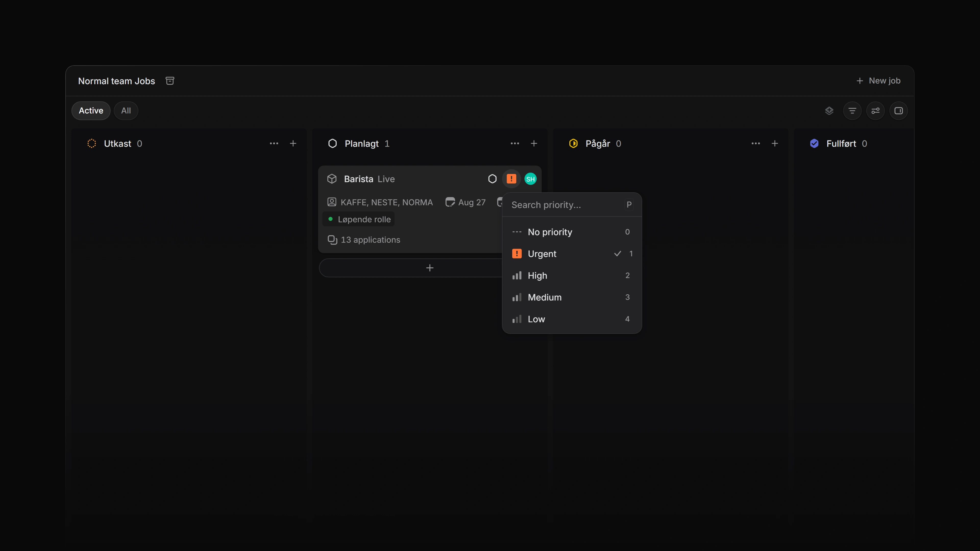Click the orange urgent priority badge on Barista
This screenshot has width=980, height=551.
[511, 179]
